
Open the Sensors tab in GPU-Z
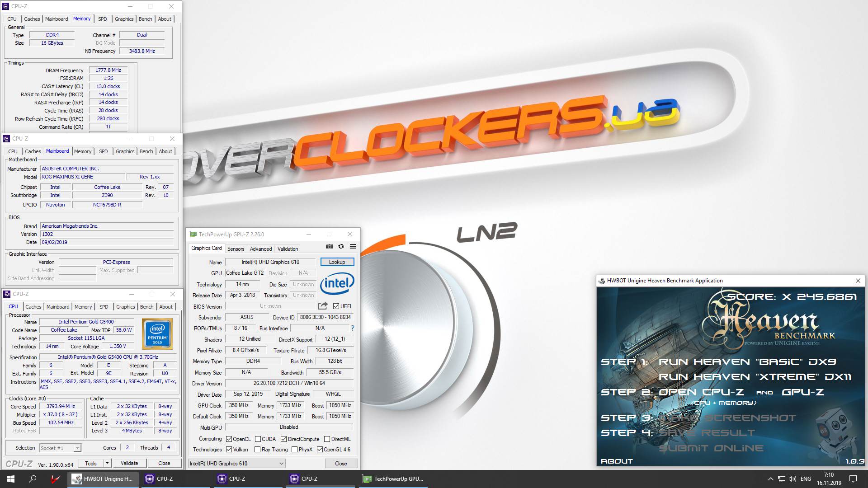(x=236, y=249)
